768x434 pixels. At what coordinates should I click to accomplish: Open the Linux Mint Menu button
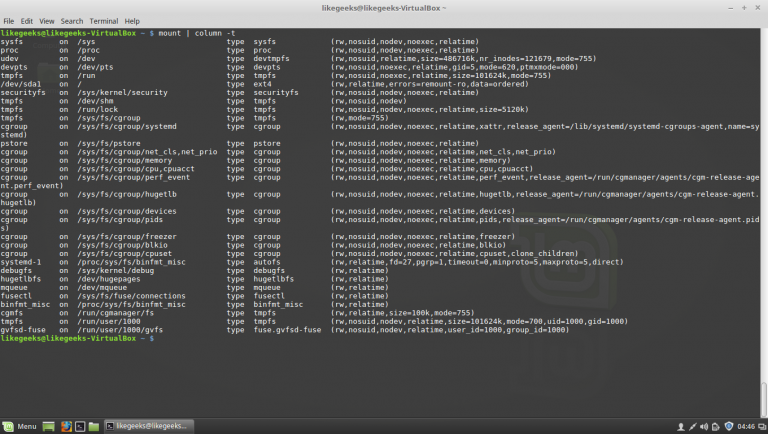tap(20, 427)
